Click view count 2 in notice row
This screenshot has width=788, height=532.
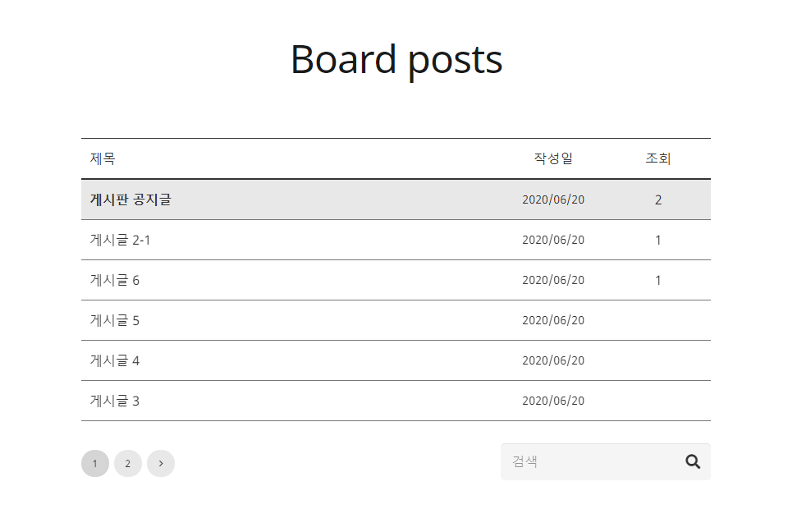[x=657, y=199]
